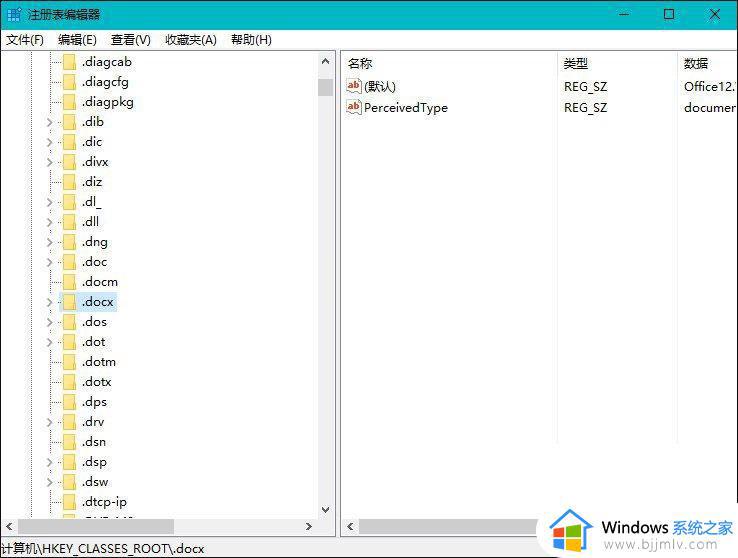Expand the .dl_ key

pos(49,202)
